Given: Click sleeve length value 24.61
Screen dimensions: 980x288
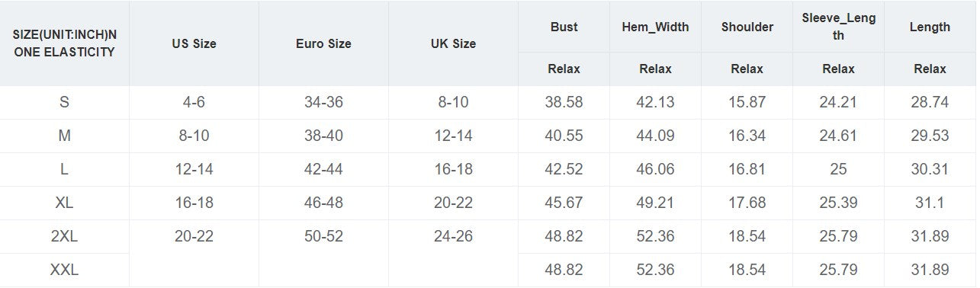Looking at the screenshot, I should (838, 136).
